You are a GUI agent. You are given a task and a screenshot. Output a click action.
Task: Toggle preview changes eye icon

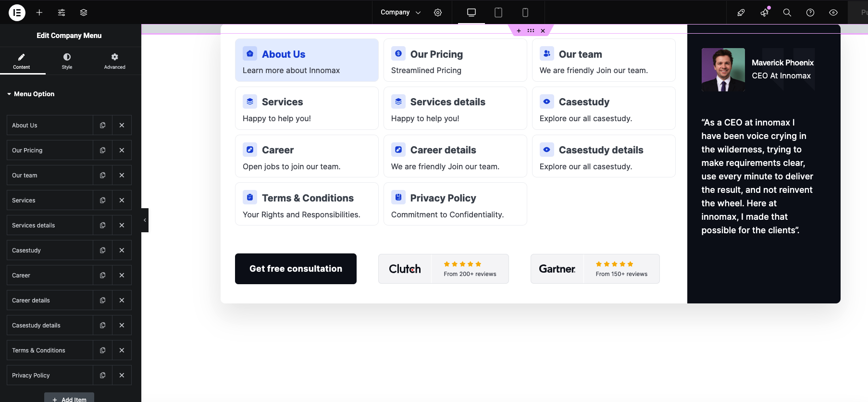[833, 13]
